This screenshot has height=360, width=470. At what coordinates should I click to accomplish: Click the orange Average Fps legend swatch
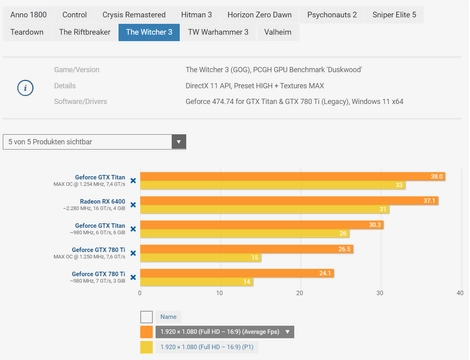(146, 332)
